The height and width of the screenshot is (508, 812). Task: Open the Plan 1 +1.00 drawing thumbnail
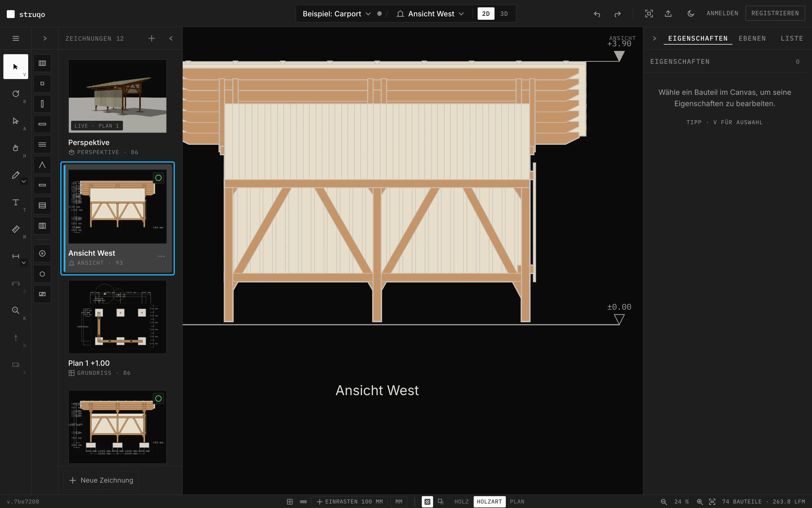(x=118, y=317)
